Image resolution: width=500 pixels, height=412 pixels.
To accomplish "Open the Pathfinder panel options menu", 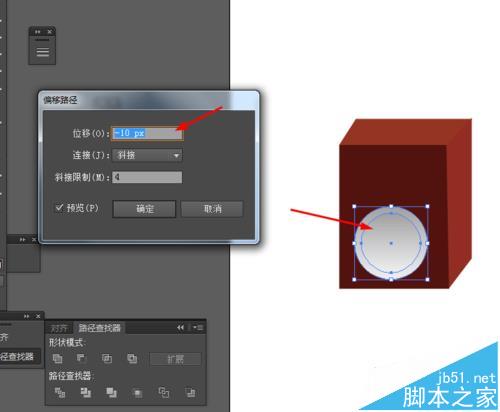I will pos(198,328).
